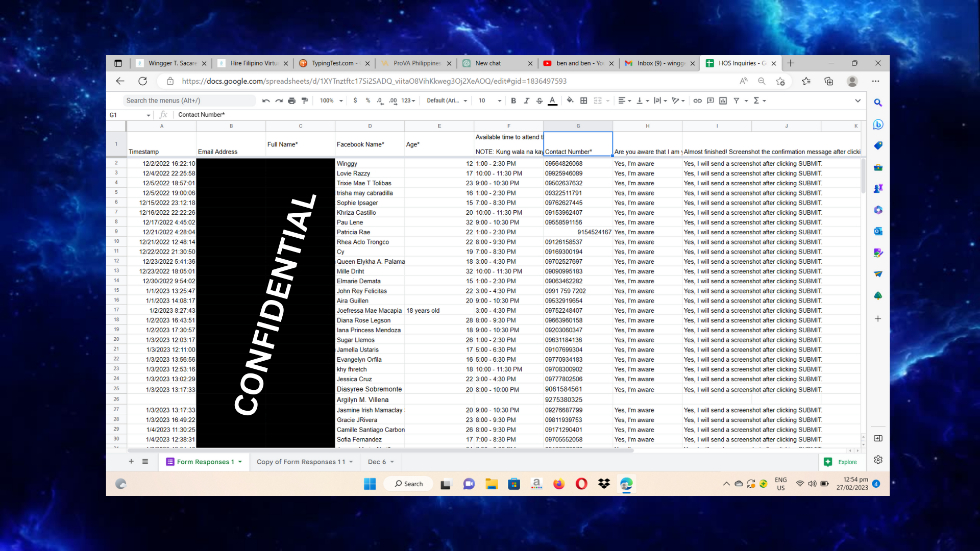Click the insert chart icon
This screenshot has width=980, height=551.
[x=723, y=101]
